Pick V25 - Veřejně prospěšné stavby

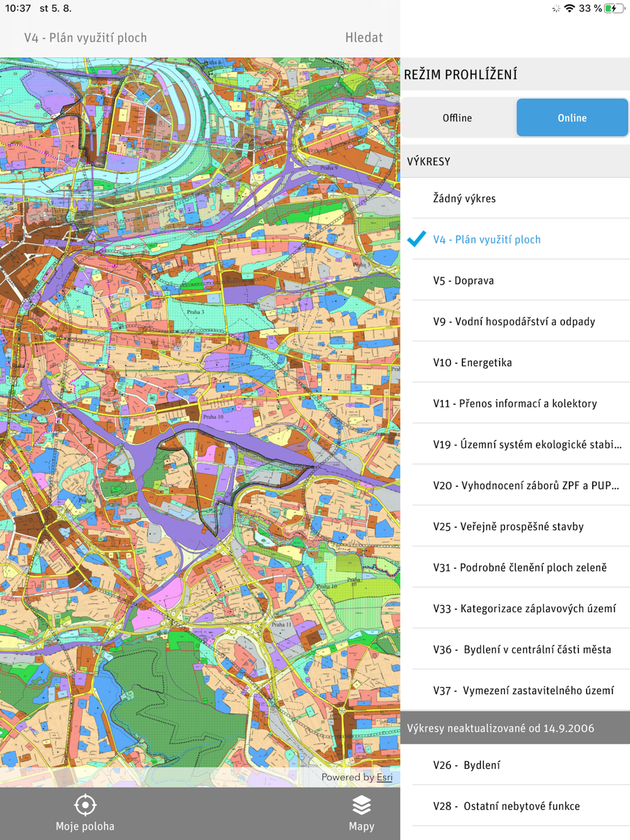click(x=515, y=526)
